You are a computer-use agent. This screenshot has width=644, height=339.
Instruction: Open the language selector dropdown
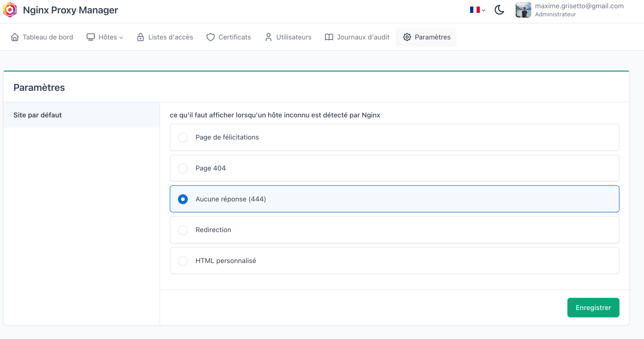pyautogui.click(x=477, y=10)
